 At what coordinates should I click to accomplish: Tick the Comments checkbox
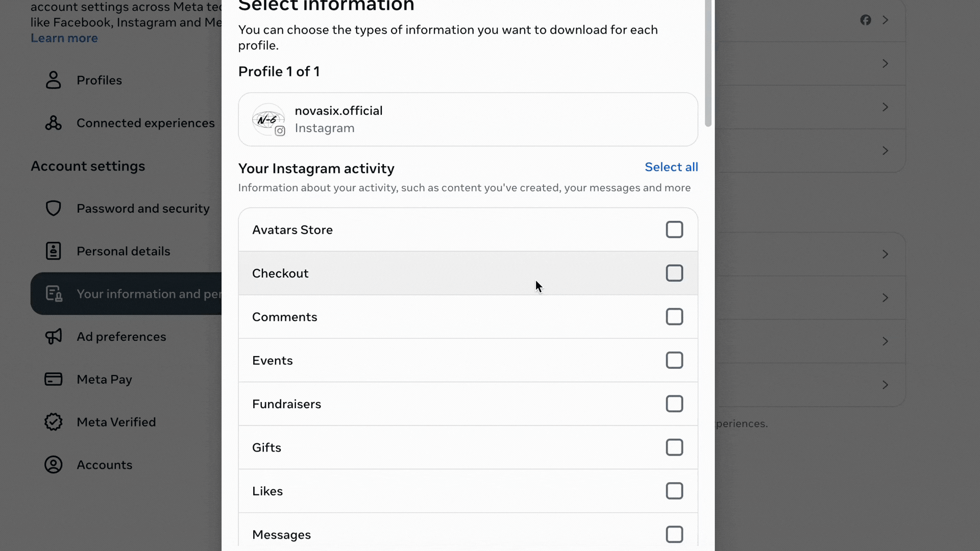click(674, 317)
